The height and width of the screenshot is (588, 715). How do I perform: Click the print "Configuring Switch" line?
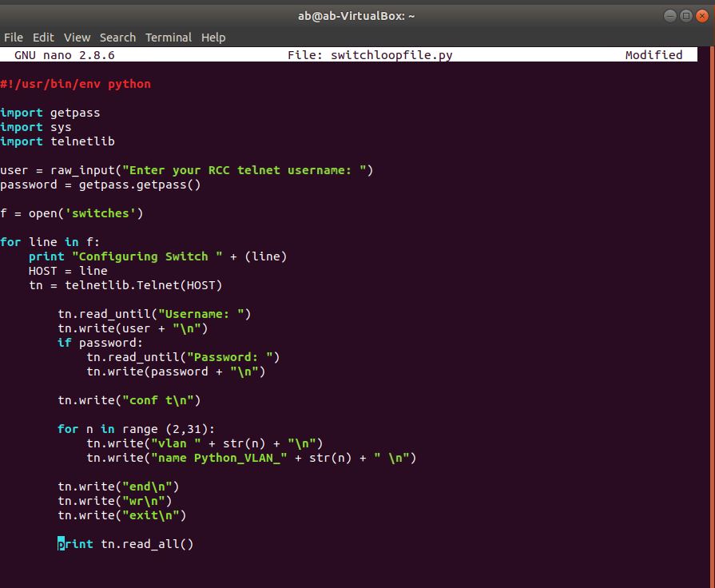point(157,256)
